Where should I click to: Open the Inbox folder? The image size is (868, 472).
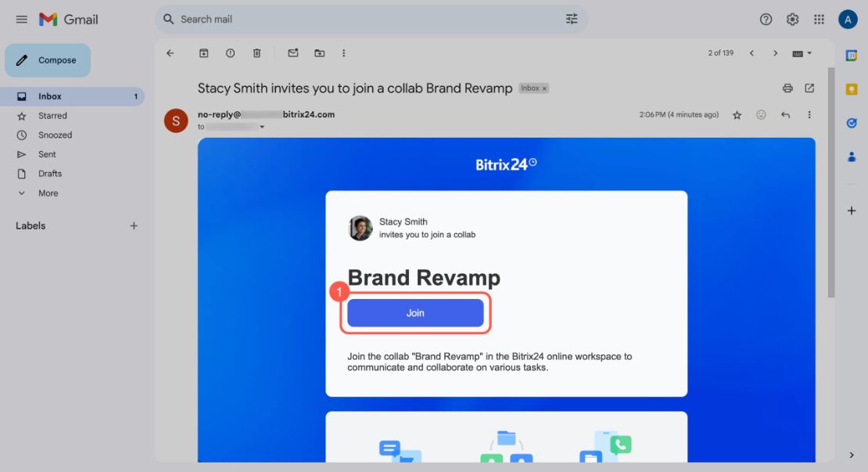click(x=73, y=96)
